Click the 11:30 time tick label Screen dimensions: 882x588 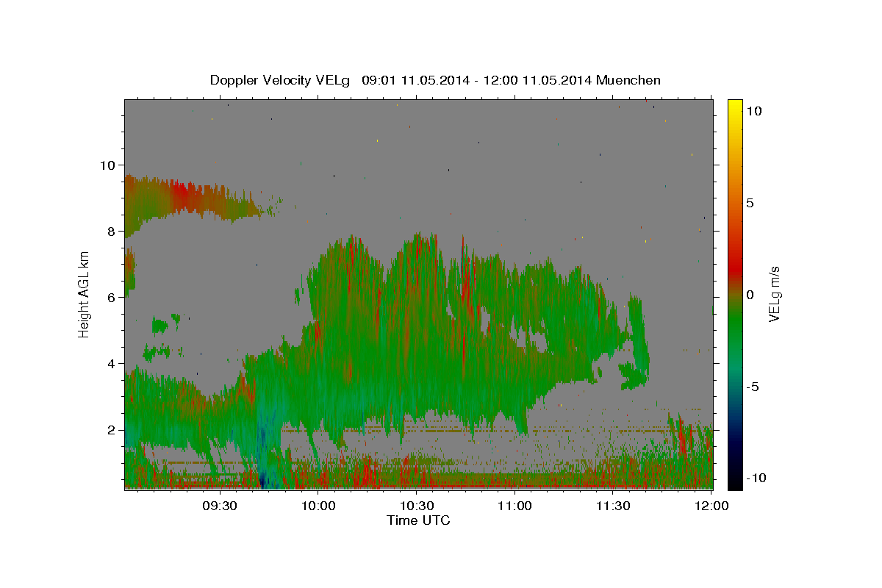click(613, 506)
